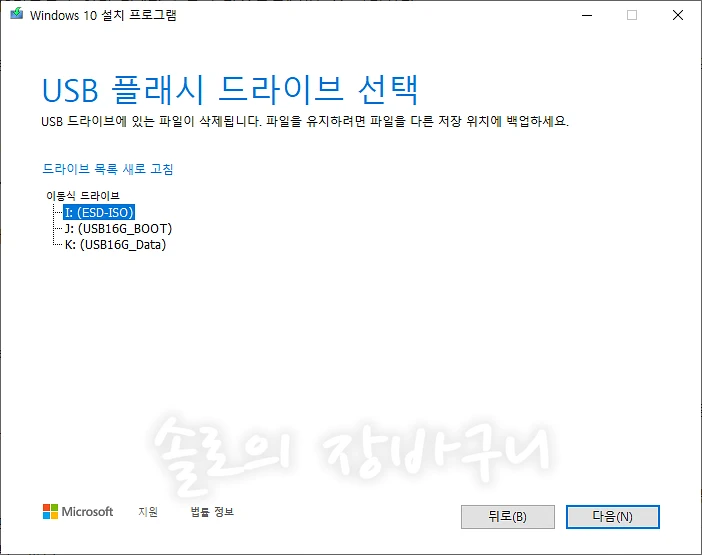Viewport: 702px width, 555px height.
Task: Click the Windows 10 setup program title icon
Action: coord(17,14)
